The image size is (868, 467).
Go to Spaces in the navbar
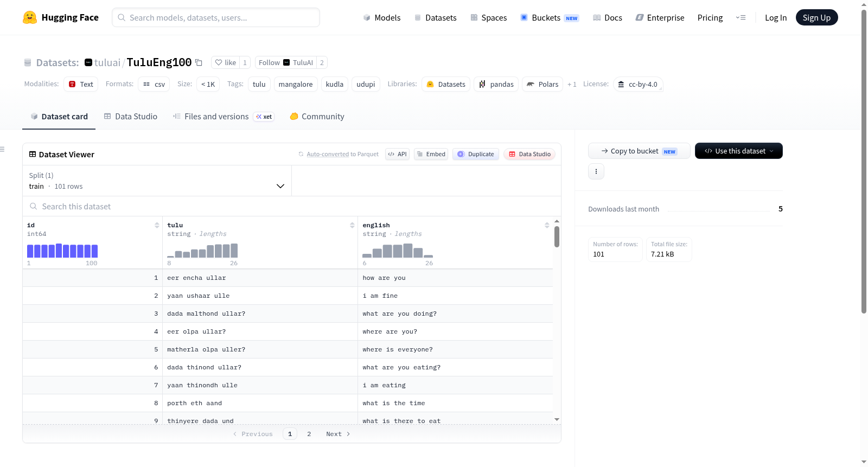[489, 18]
